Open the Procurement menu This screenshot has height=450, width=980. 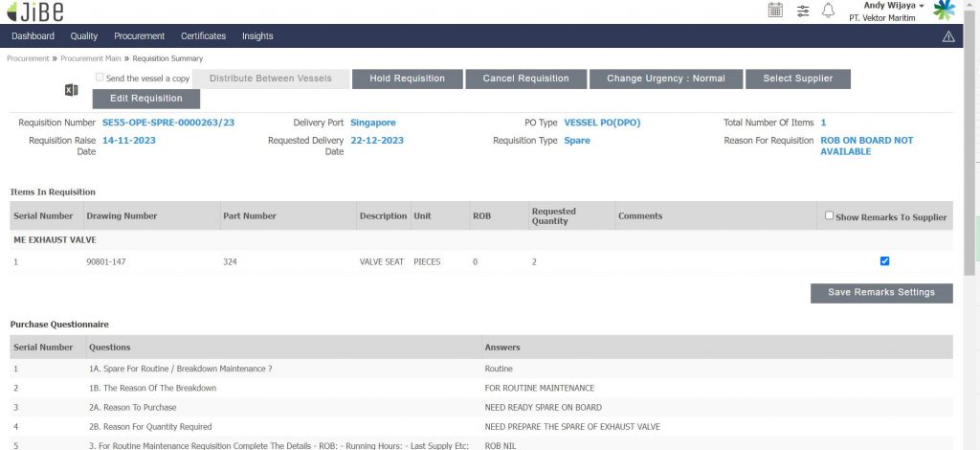coord(139,36)
